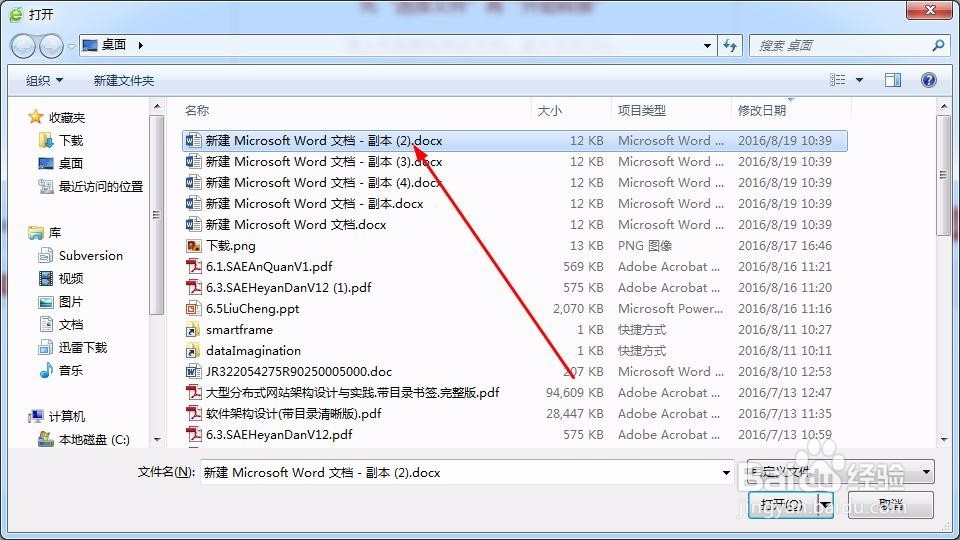
Task: Click the PDF icon of 6.1.SAEAnQuanV1.pdf
Action: point(193,266)
